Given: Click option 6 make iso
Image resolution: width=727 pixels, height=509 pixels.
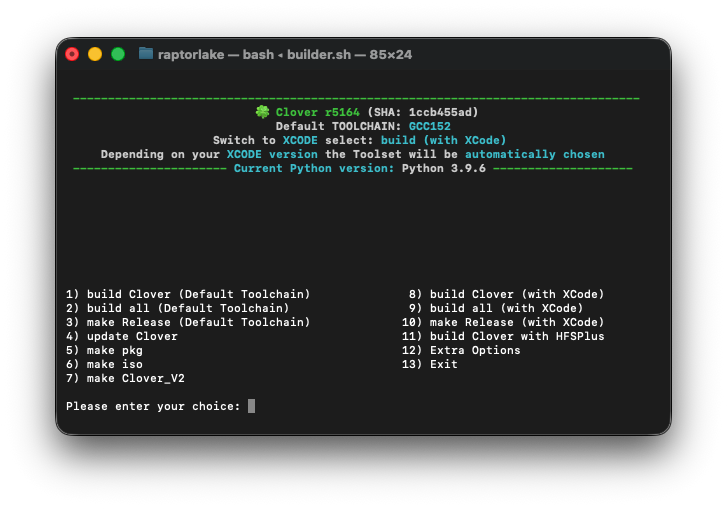Looking at the screenshot, I should click(x=104, y=364).
